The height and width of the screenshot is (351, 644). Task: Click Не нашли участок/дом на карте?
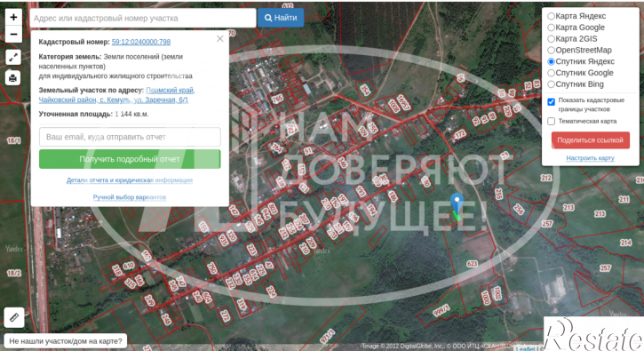tap(66, 341)
